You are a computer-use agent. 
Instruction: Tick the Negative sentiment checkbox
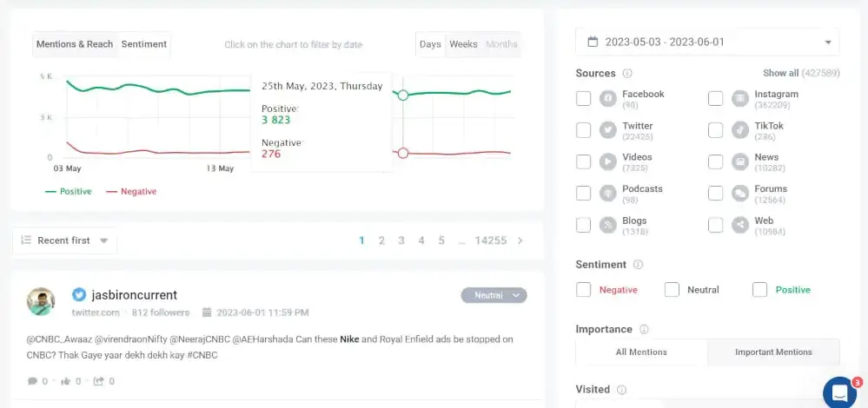click(x=584, y=290)
